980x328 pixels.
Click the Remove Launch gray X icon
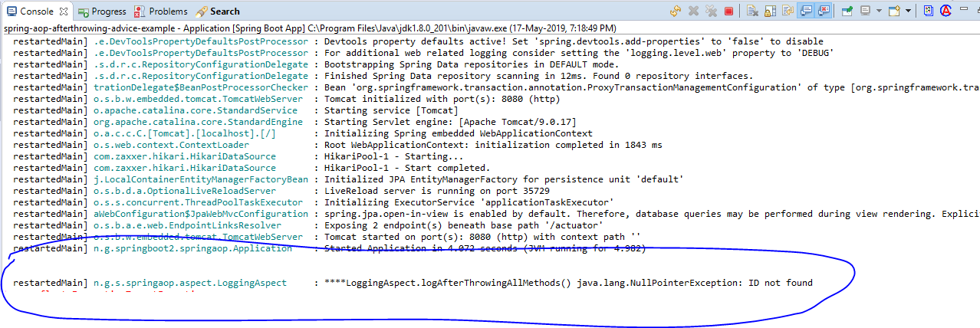pos(693,11)
